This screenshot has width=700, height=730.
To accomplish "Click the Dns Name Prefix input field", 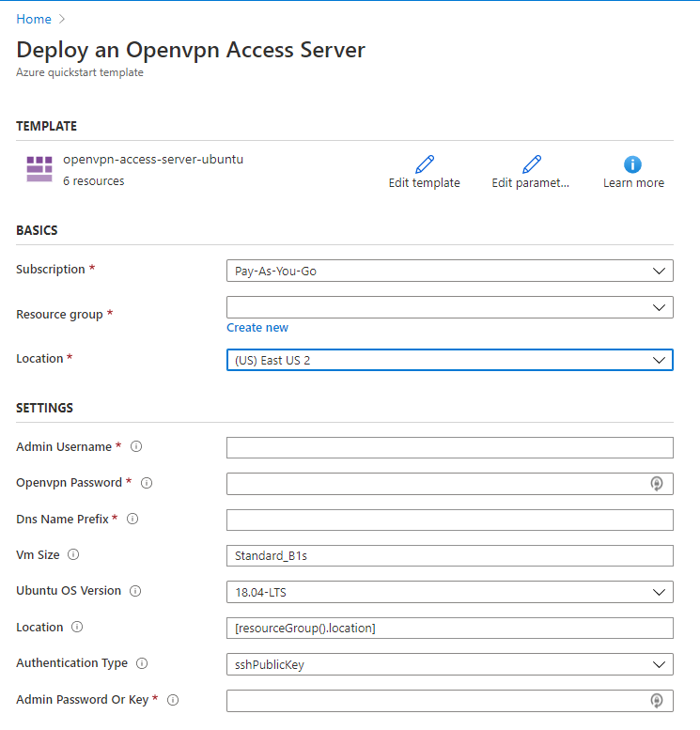I will pyautogui.click(x=449, y=520).
